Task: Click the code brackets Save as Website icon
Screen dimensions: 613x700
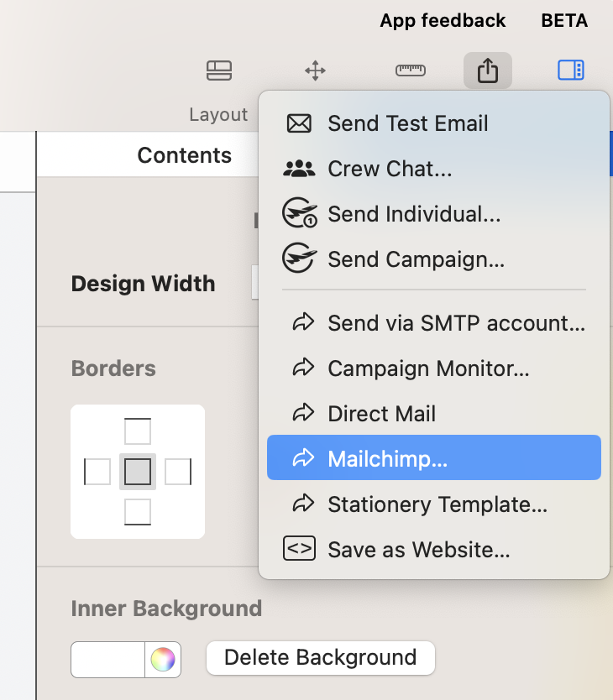Action: 299,548
